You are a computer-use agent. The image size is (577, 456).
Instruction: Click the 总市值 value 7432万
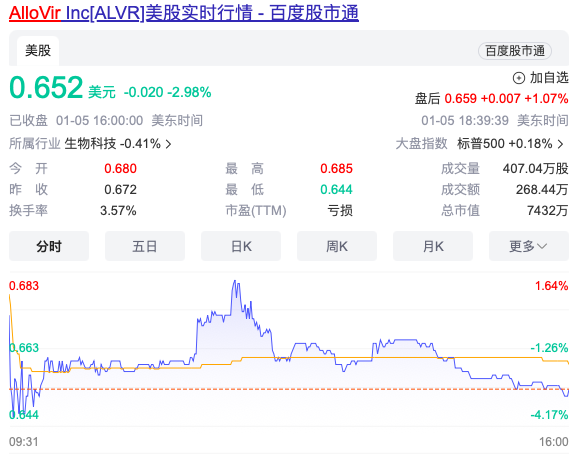pos(548,211)
